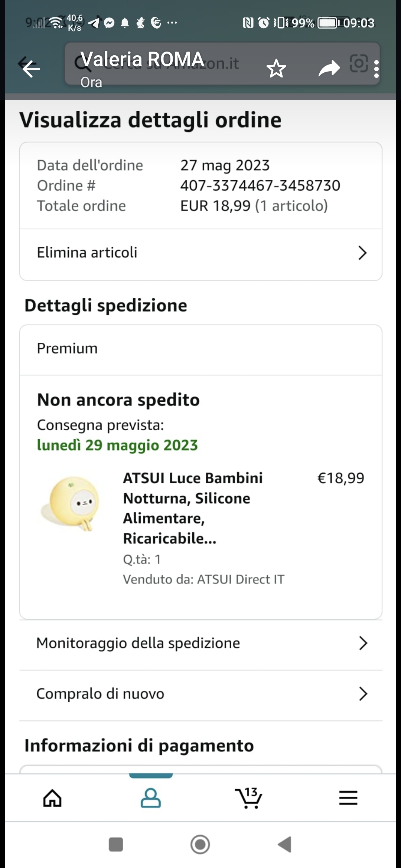The image size is (401, 868).
Task: Star this message with the star icon
Action: point(276,69)
